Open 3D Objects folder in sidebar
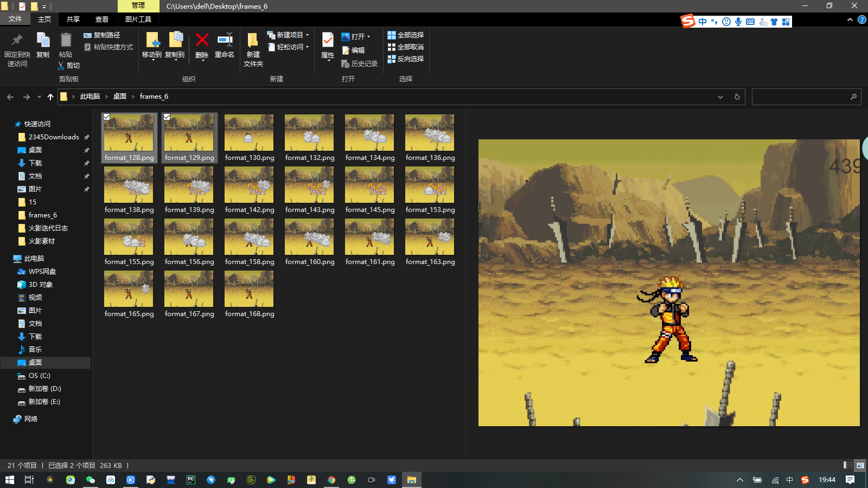 point(41,285)
